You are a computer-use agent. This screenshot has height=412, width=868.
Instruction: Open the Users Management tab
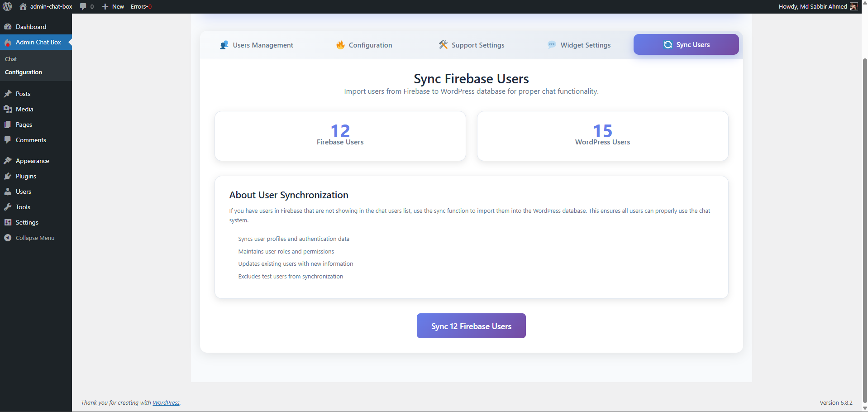[257, 45]
